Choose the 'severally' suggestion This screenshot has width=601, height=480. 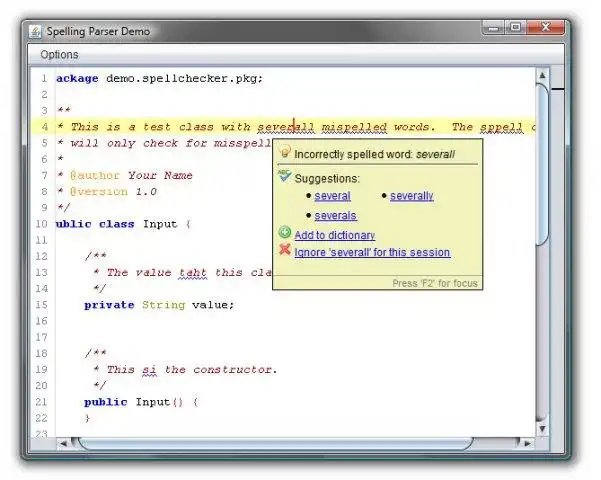(x=412, y=196)
